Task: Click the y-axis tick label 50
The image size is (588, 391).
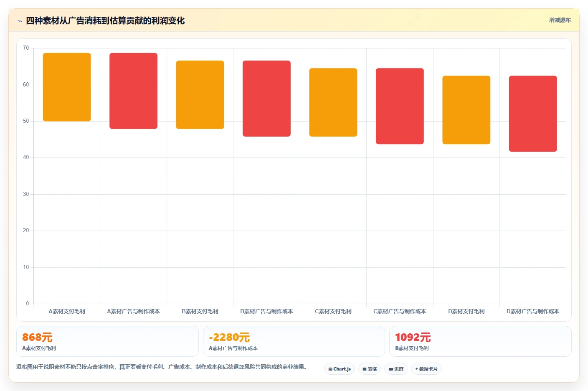Action: [x=26, y=121]
